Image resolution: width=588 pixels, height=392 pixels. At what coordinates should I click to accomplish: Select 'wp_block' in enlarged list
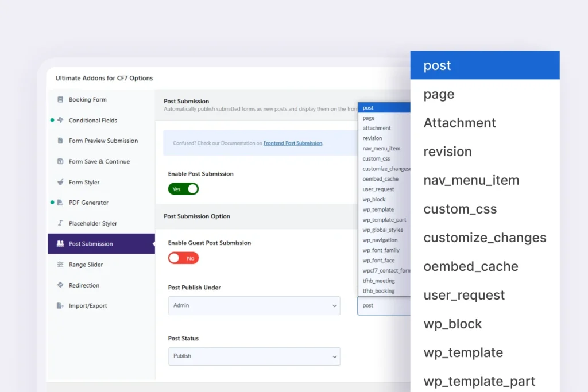point(485,324)
